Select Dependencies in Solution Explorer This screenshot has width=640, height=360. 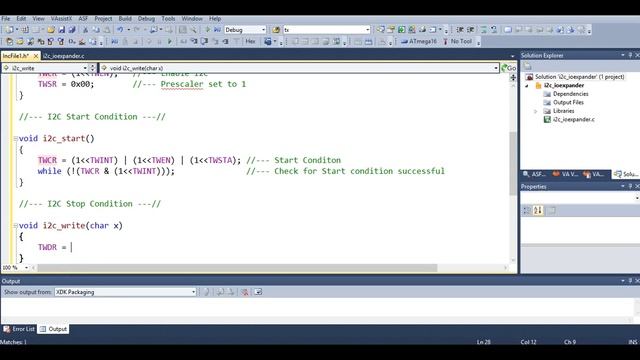pos(570,94)
